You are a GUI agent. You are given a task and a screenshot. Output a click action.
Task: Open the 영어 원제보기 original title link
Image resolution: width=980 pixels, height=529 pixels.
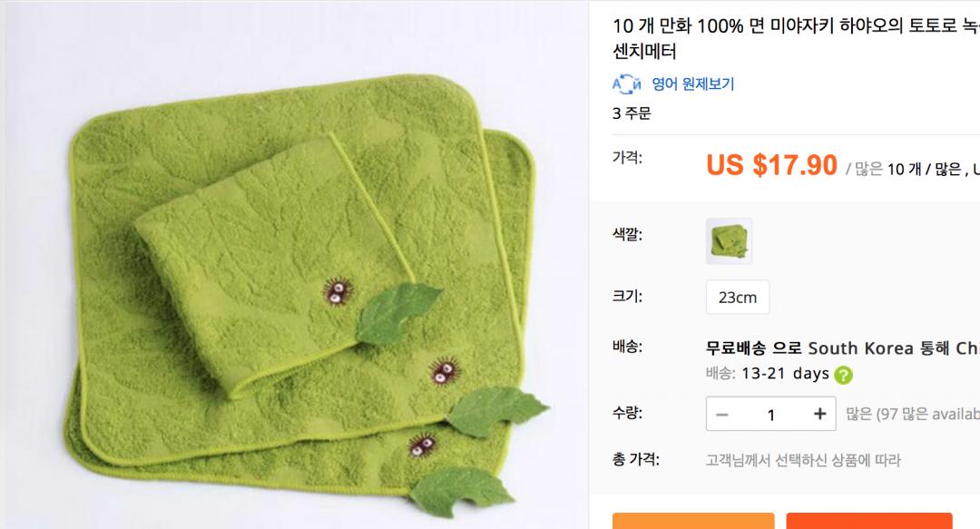693,83
